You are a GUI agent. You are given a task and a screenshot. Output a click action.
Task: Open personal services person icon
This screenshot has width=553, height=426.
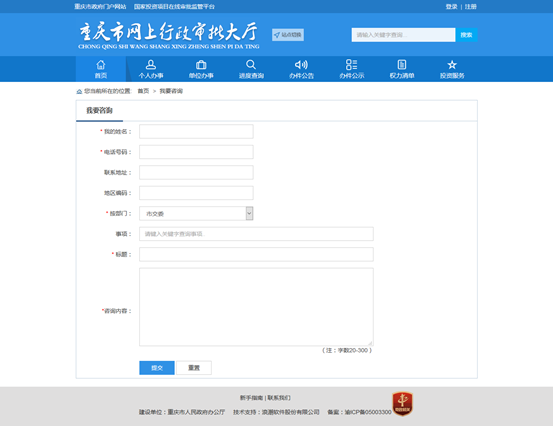click(151, 65)
